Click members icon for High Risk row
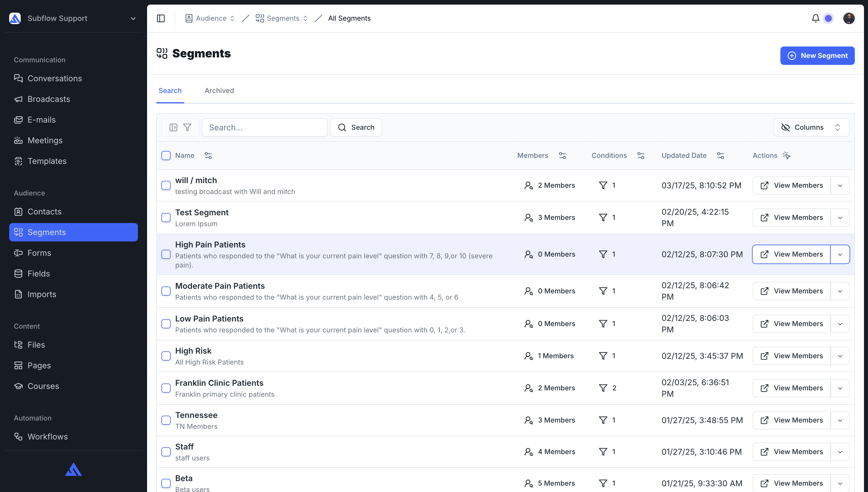Image resolution: width=868 pixels, height=492 pixels. click(528, 356)
